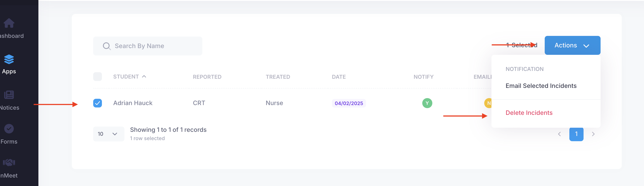644x186 pixels.
Task: Toggle the select-all header checkbox
Action: (x=98, y=77)
